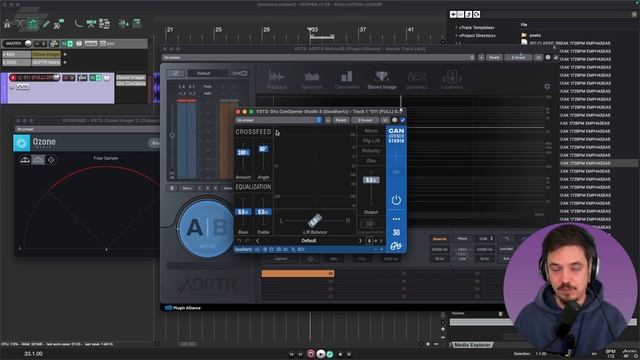Click the CanOpener redo arrow
The height and width of the screenshot is (360, 640).
tap(247, 241)
